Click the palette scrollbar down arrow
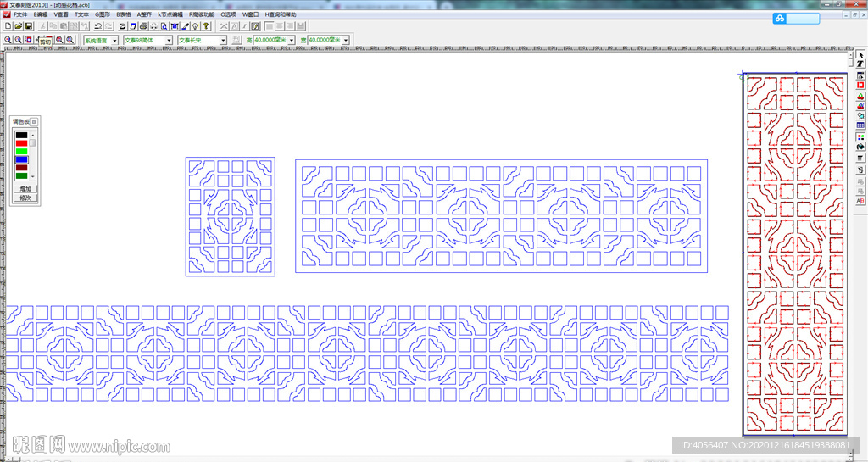 coord(33,176)
